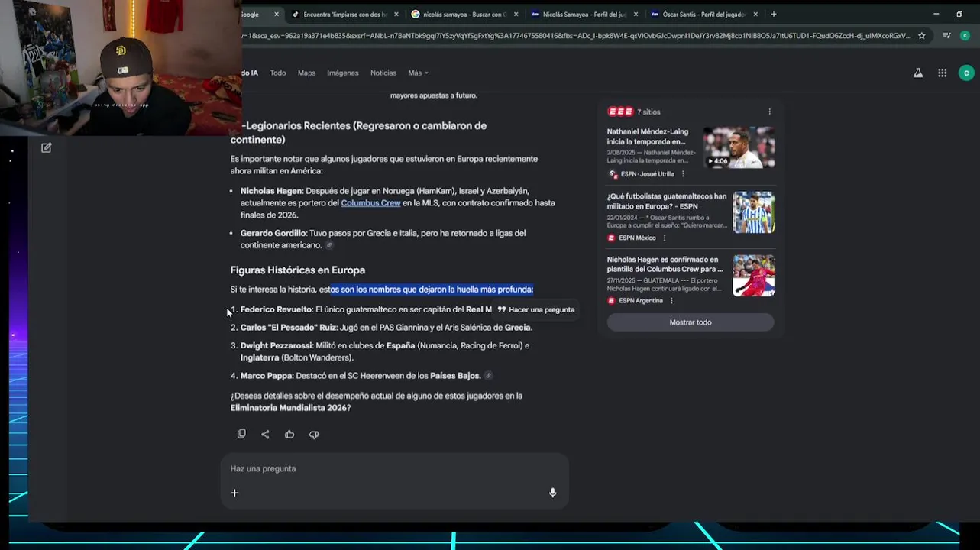This screenshot has width=980, height=550.
Task: Close the active Google tab
Action: click(276, 14)
